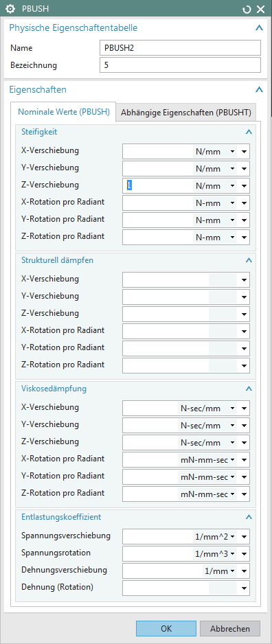Open N-mm unit dropdown for Steifigkeit Z-Rotation
272x644 pixels.
[215, 238]
